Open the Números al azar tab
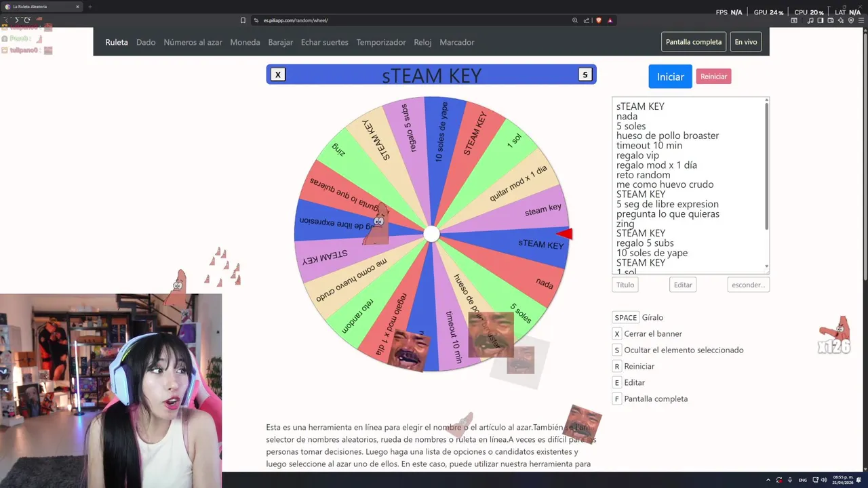 193,42
